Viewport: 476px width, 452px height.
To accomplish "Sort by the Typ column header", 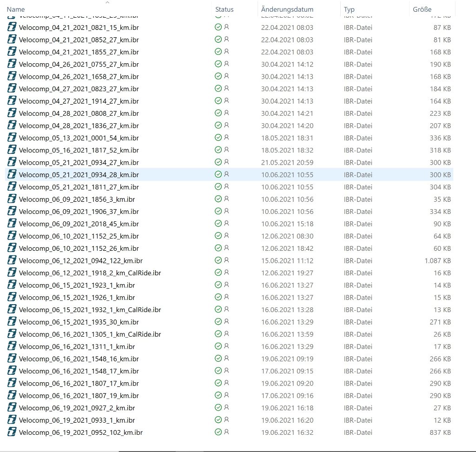I will 349,9.
